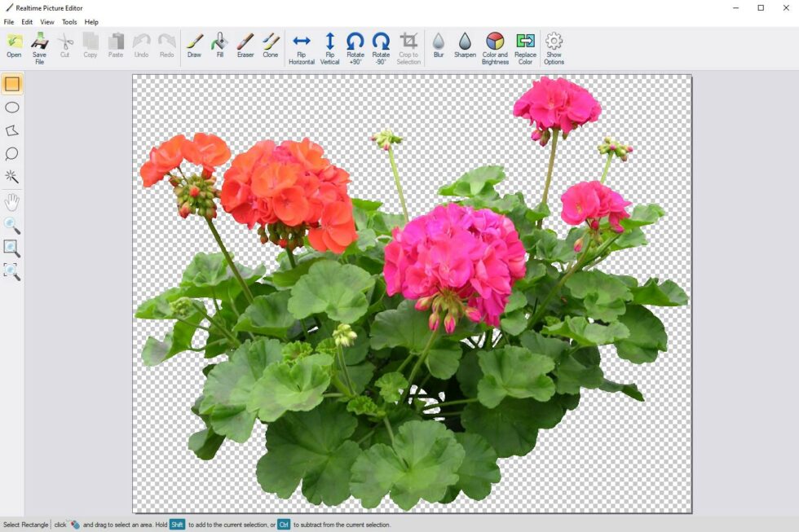Apply the Sharpen tool

(x=465, y=46)
